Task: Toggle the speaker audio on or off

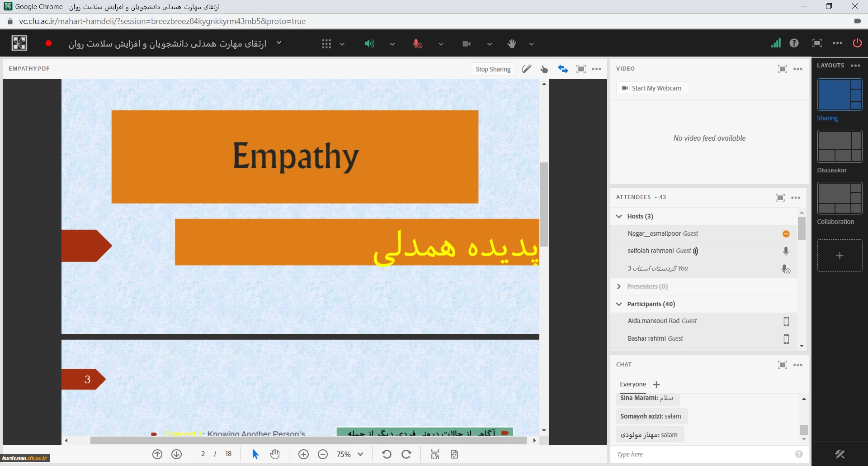Action: coord(369,44)
